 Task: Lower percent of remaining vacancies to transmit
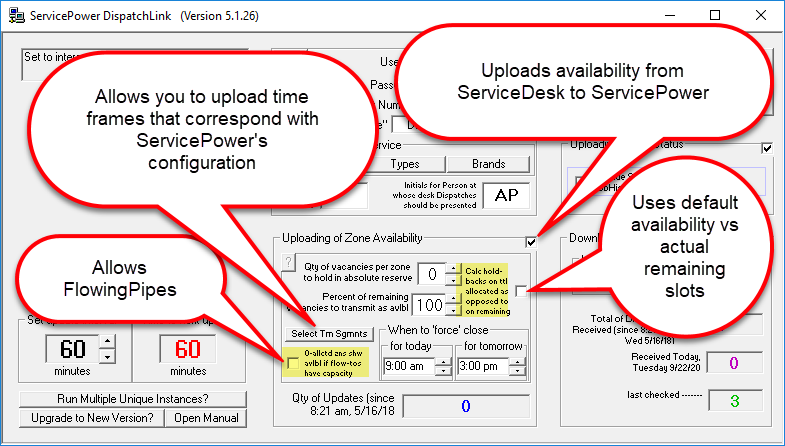[453, 310]
